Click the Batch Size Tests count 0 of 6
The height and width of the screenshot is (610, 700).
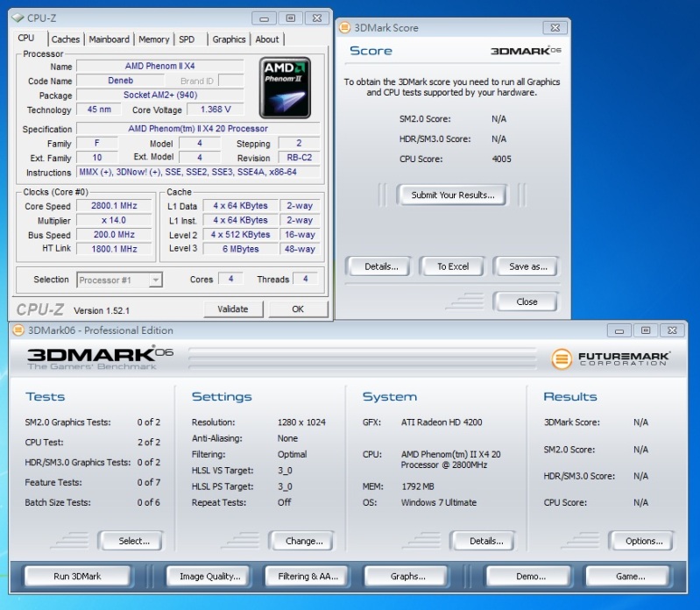[149, 502]
